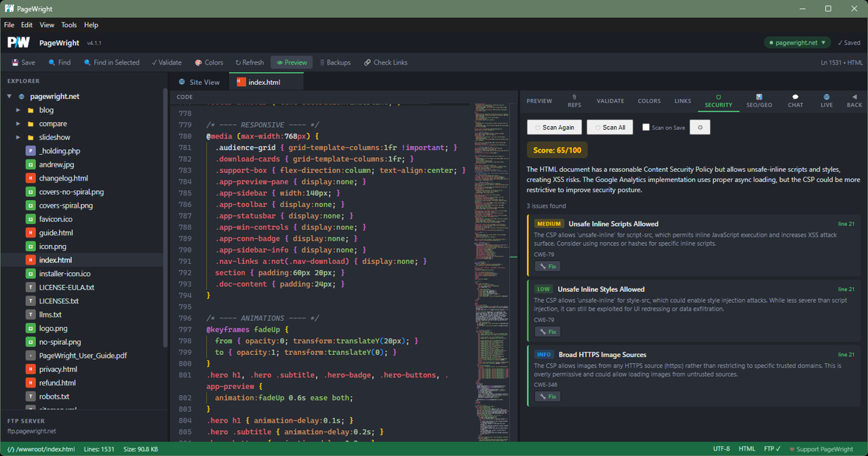868x456 pixels.
Task: Open scan settings gear next to Scan on Save
Action: (x=700, y=127)
